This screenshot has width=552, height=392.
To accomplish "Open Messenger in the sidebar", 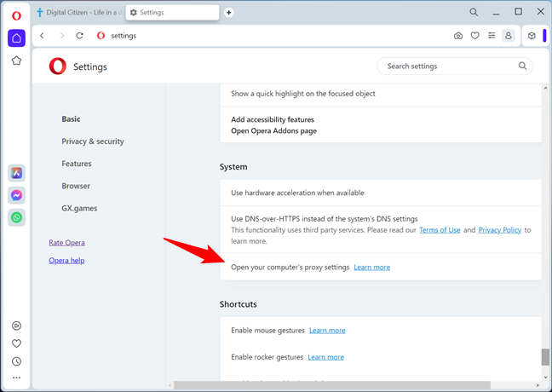I will click(x=16, y=195).
